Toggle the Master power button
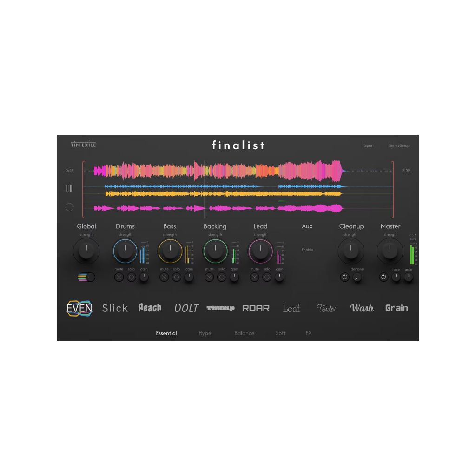Image resolution: width=476 pixels, height=476 pixels. point(383,277)
